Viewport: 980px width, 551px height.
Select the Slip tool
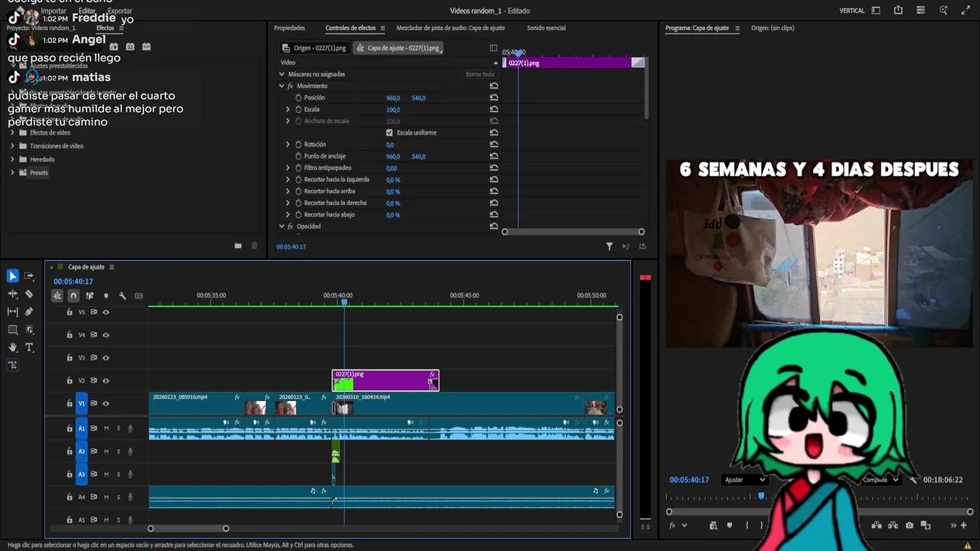click(x=12, y=311)
